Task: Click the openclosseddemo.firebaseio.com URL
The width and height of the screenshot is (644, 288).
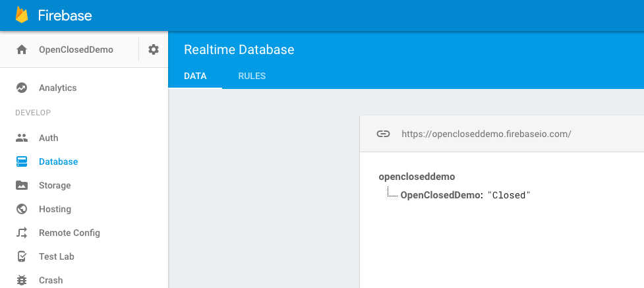Action: (486, 134)
